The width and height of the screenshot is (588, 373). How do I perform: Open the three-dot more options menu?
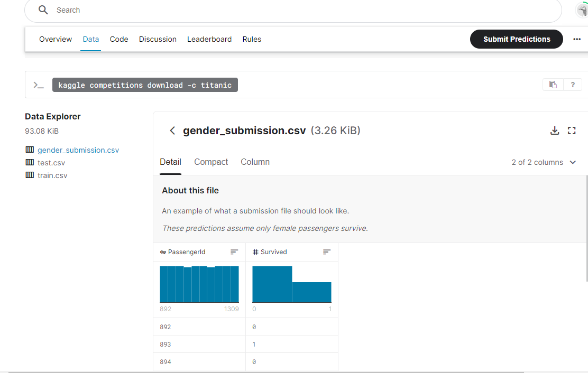coord(577,39)
